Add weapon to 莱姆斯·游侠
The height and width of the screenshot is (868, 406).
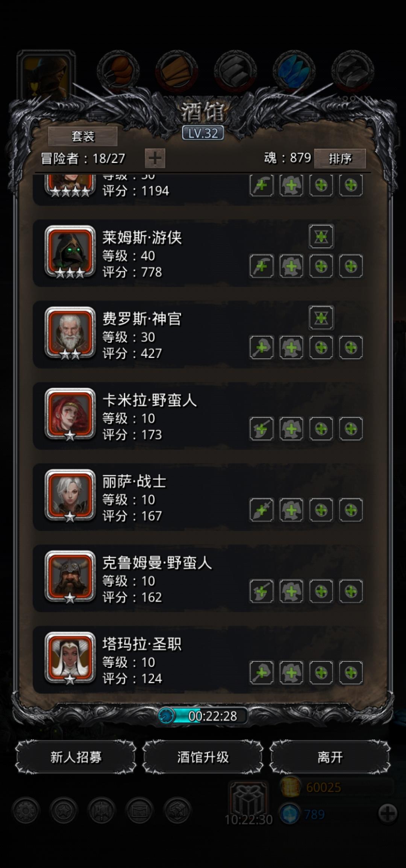261,266
